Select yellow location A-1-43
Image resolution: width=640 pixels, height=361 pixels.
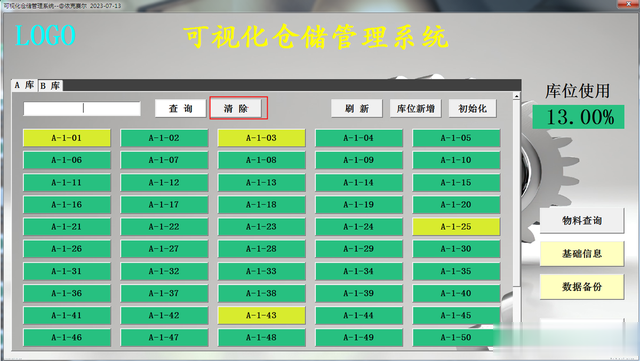click(x=261, y=315)
